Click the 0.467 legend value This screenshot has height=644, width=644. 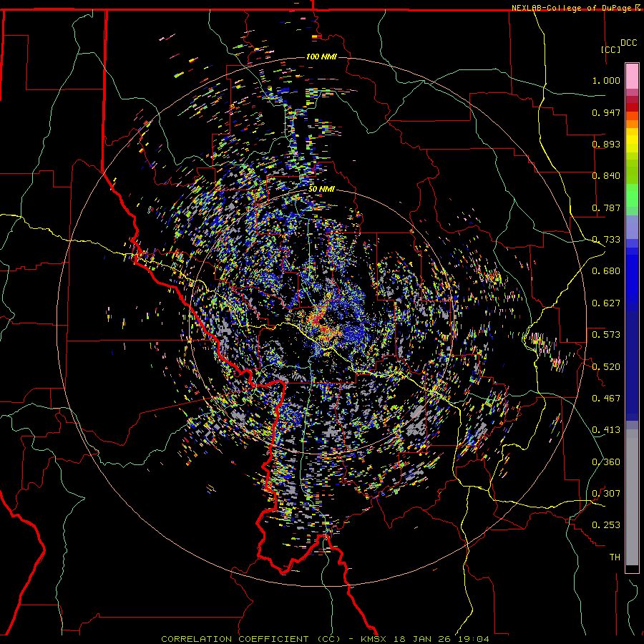click(606, 399)
